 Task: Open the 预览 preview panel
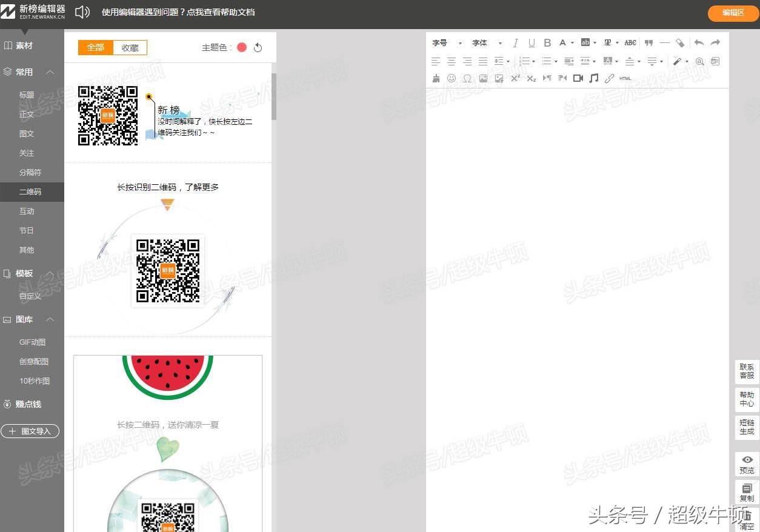[747, 464]
